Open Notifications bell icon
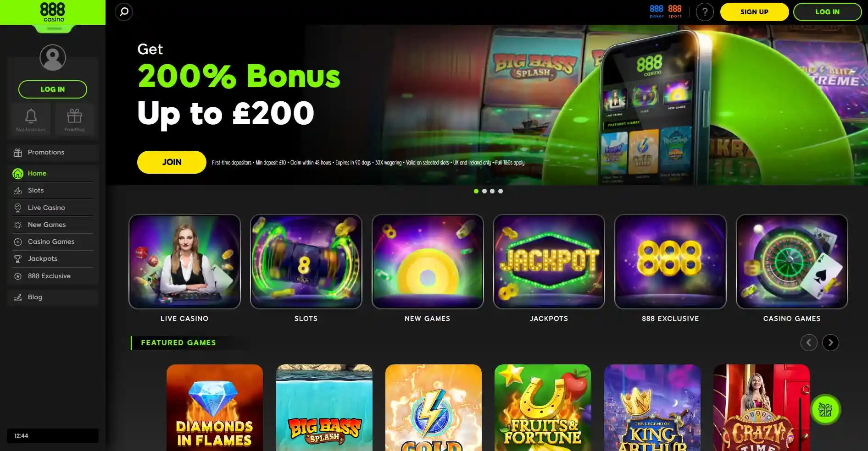The height and width of the screenshot is (451, 868). 31,119
